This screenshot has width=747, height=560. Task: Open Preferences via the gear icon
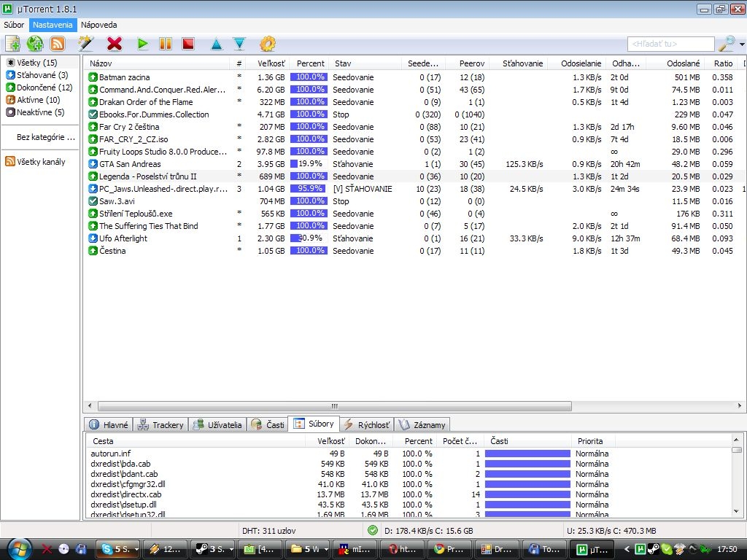pyautogui.click(x=267, y=44)
